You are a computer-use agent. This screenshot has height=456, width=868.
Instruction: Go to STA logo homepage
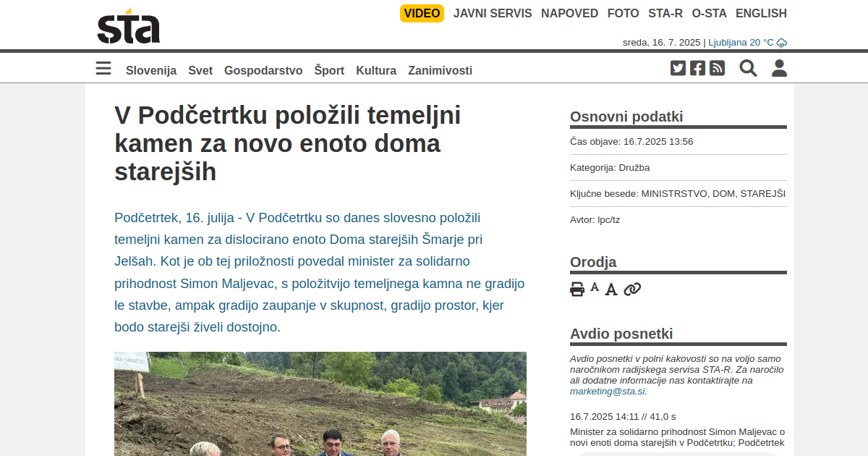point(129,25)
